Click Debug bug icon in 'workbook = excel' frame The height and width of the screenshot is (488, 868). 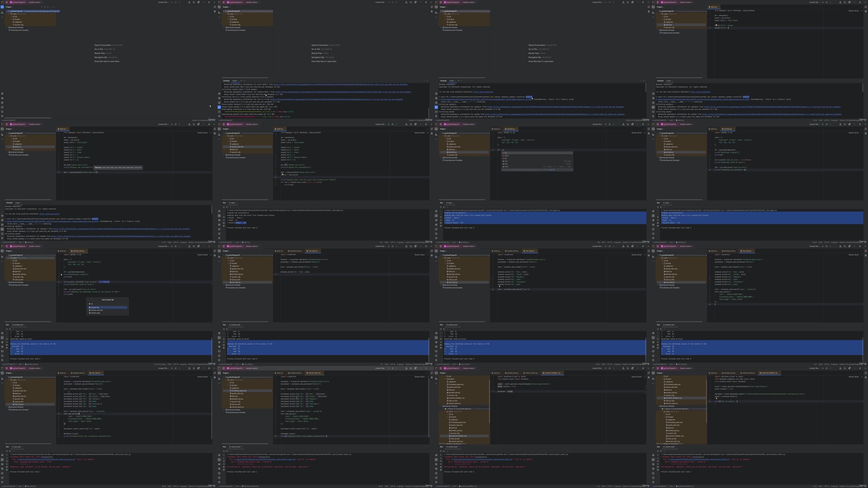point(609,368)
